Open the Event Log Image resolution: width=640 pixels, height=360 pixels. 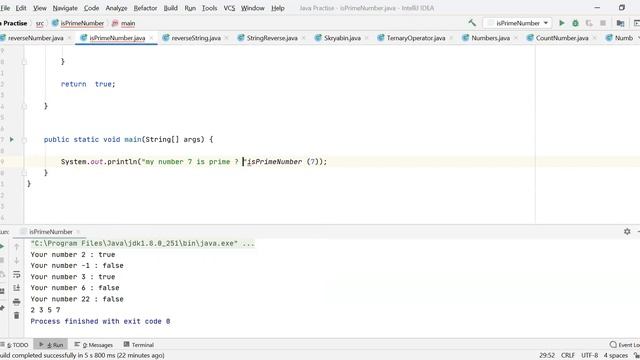625,345
